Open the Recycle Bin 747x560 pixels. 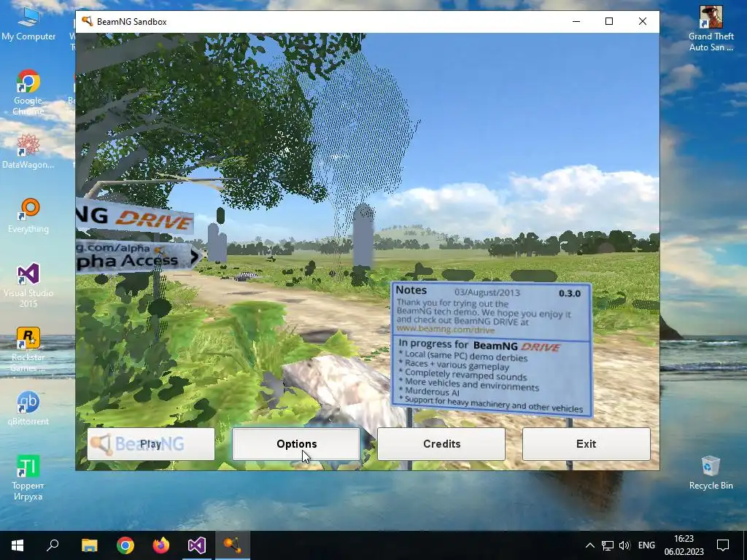711,472
